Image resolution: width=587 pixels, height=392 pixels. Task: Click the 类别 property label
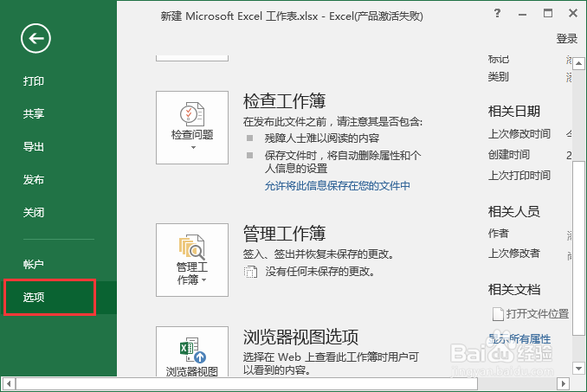pos(499,77)
